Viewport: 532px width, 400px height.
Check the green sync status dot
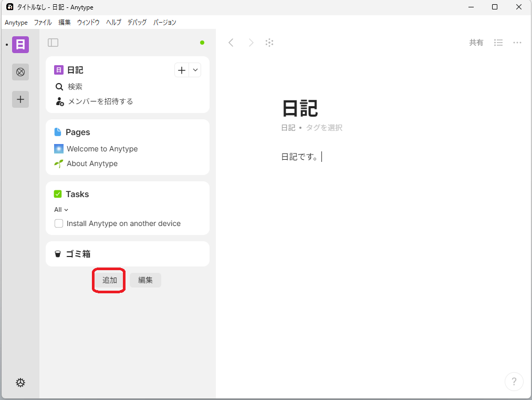coord(202,43)
